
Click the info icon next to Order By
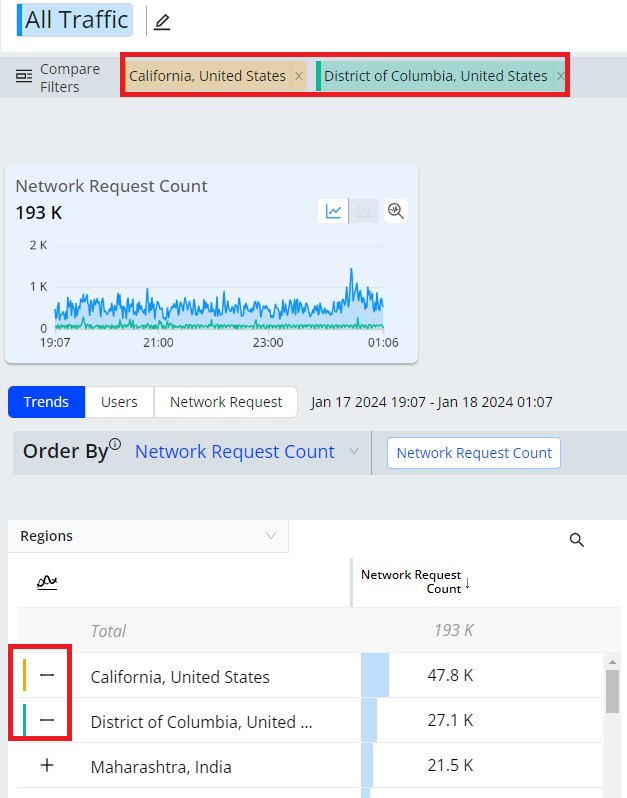[x=115, y=445]
